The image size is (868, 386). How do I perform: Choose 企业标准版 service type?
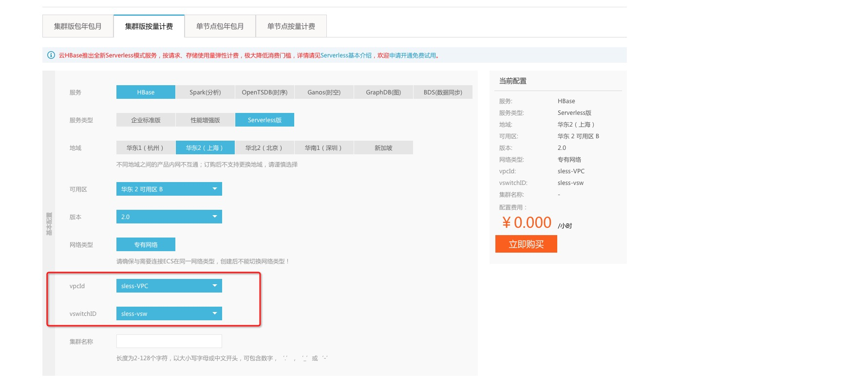click(x=146, y=120)
